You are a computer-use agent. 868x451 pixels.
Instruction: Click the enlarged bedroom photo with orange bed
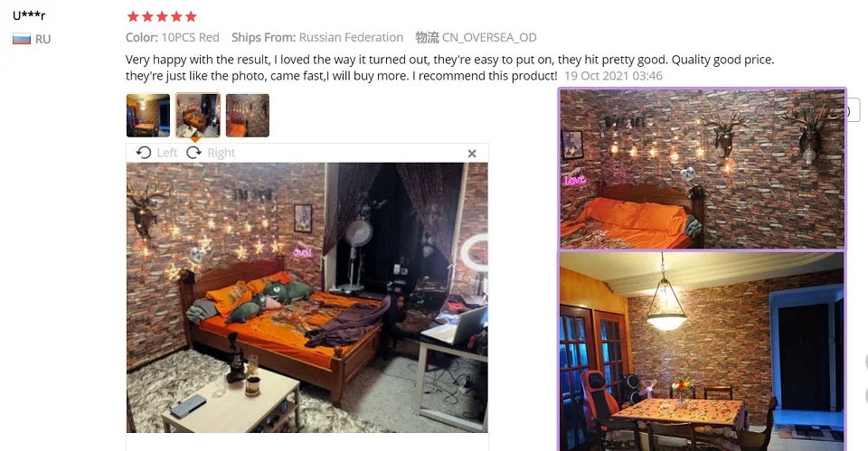[307, 297]
